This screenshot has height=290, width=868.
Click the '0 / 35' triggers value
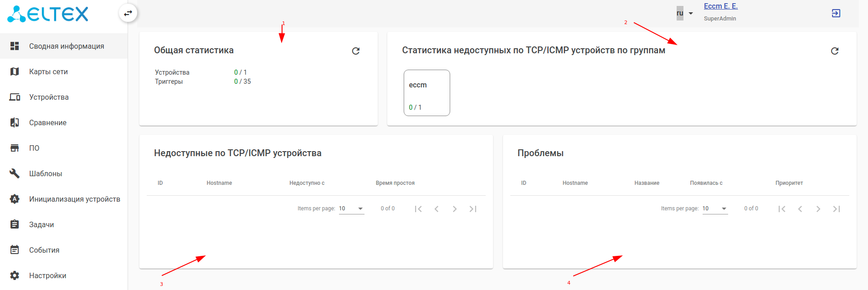click(x=242, y=81)
